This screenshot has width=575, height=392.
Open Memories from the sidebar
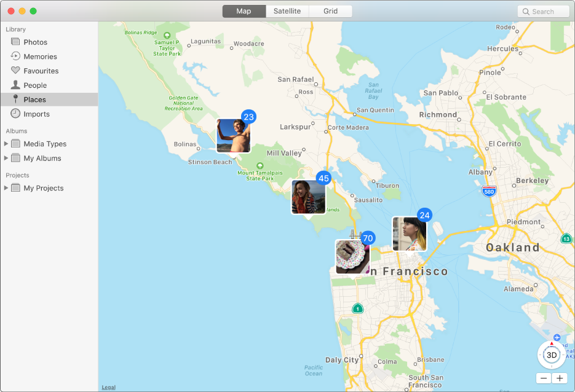pyautogui.click(x=16, y=56)
